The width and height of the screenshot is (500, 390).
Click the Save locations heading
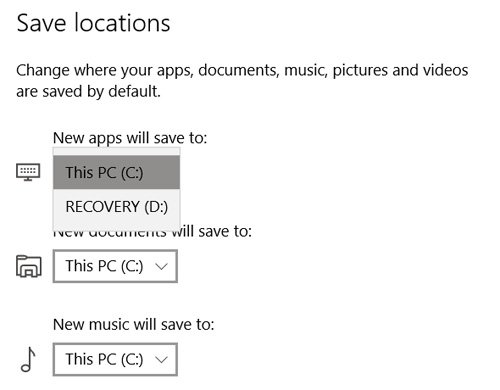coord(93,23)
